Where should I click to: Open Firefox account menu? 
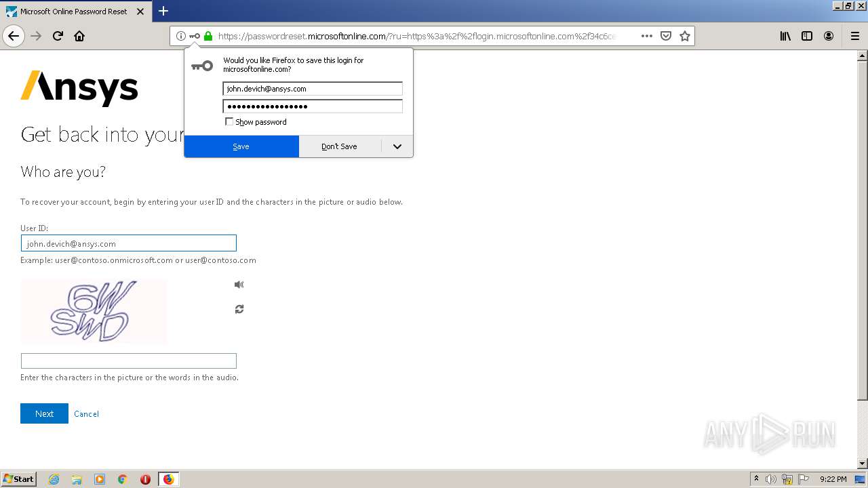tap(829, 36)
